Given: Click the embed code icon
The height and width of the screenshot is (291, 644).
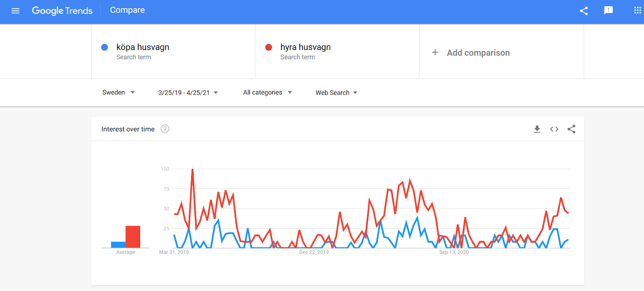Looking at the screenshot, I should [554, 129].
